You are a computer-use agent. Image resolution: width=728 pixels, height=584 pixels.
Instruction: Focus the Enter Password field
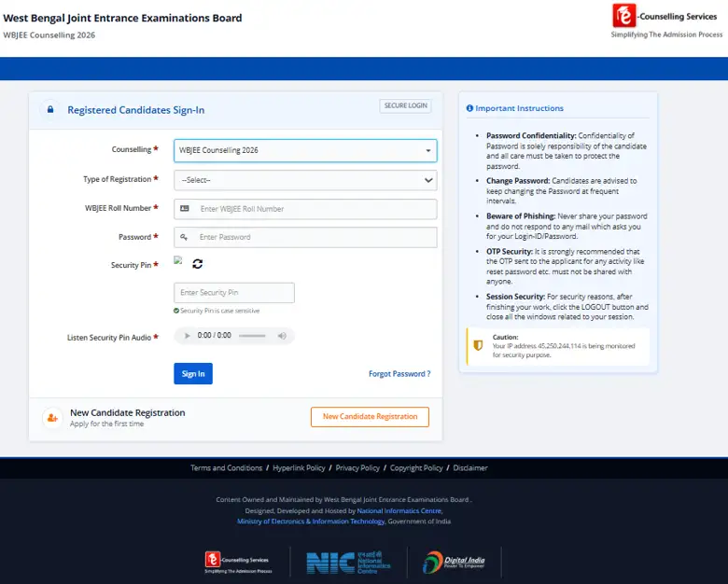[x=305, y=237]
